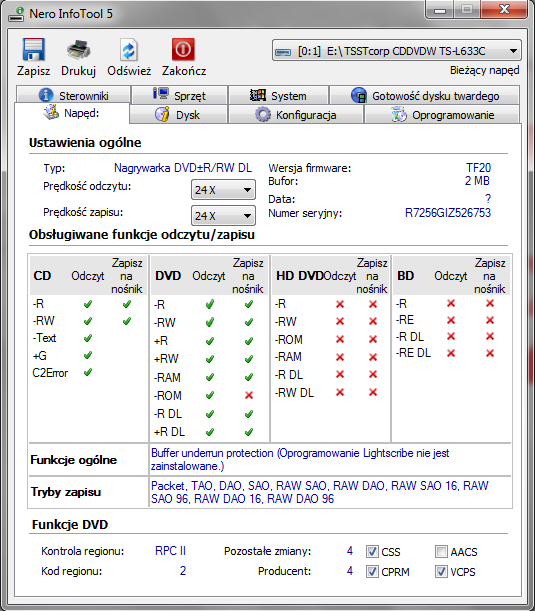Click the drive type Nagrywarka DVD±R/RW DL

pos(183,168)
